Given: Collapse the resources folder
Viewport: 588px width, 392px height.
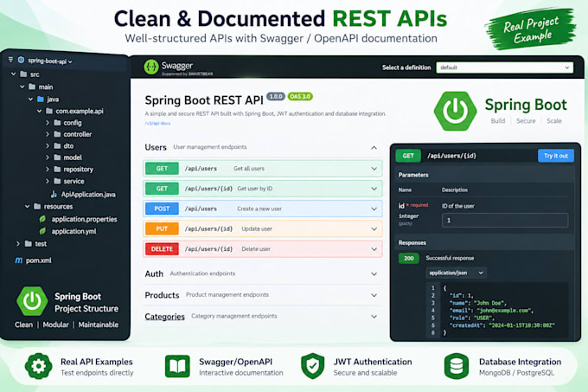Looking at the screenshot, I should pyautogui.click(x=27, y=206).
